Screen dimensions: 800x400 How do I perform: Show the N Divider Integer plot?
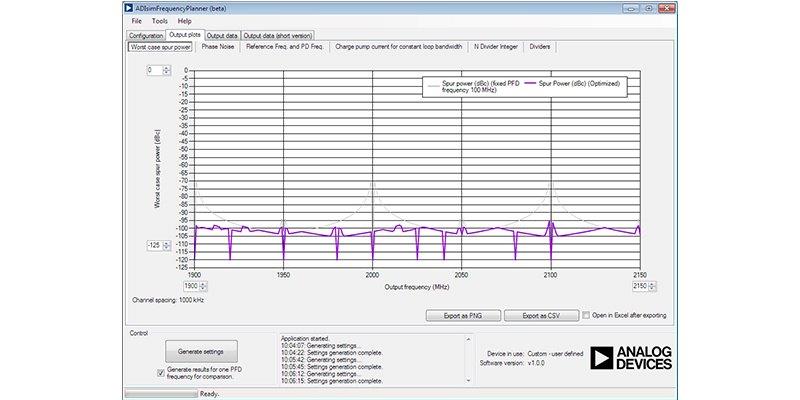tap(496, 46)
